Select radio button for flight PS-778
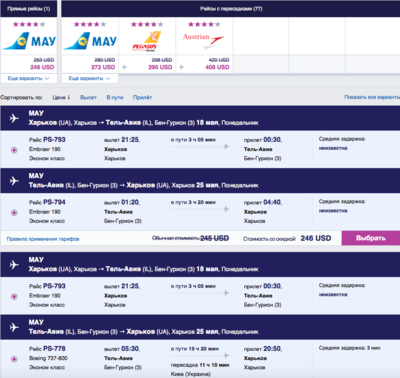Viewport: 400px width, 378px height. [14, 359]
